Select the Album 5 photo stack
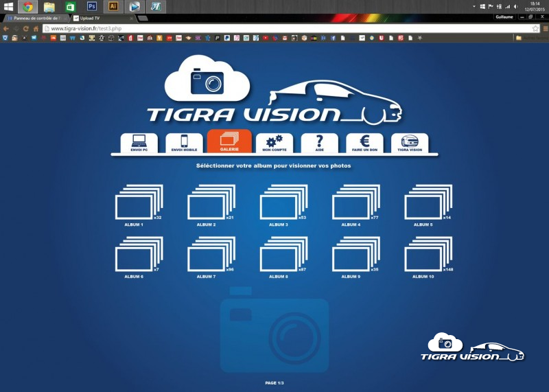 click(428, 203)
